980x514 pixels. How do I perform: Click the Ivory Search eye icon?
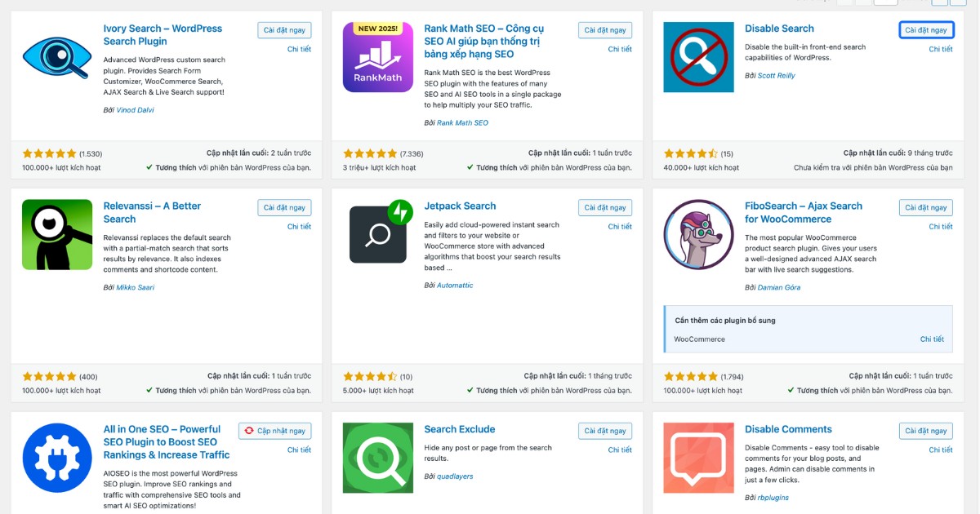(56, 58)
